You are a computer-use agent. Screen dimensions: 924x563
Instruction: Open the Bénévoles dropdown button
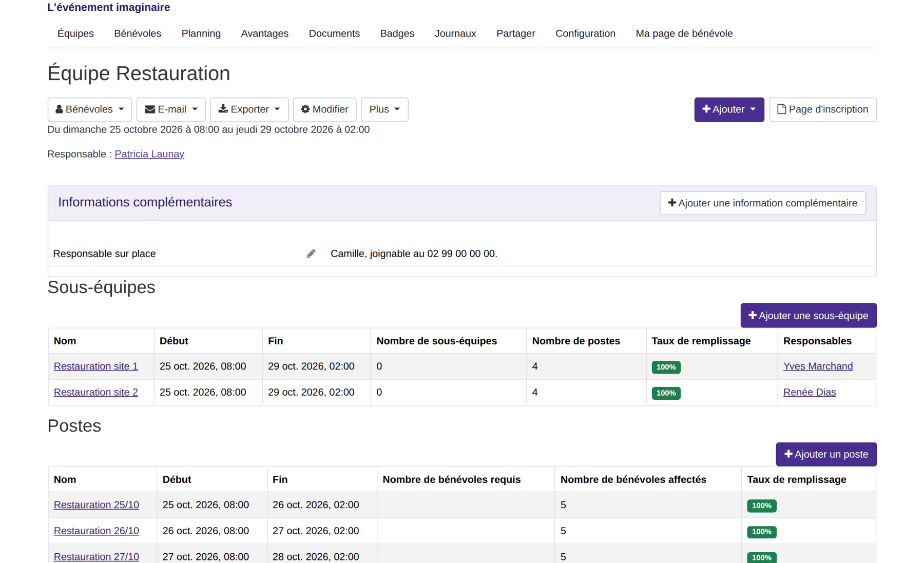90,109
